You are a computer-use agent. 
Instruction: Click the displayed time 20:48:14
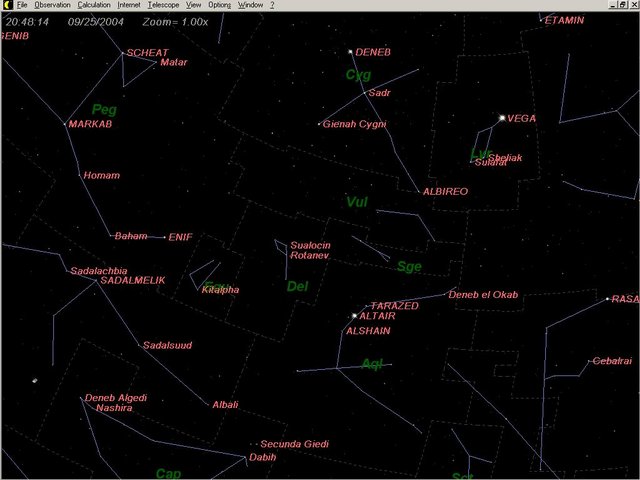27,20
